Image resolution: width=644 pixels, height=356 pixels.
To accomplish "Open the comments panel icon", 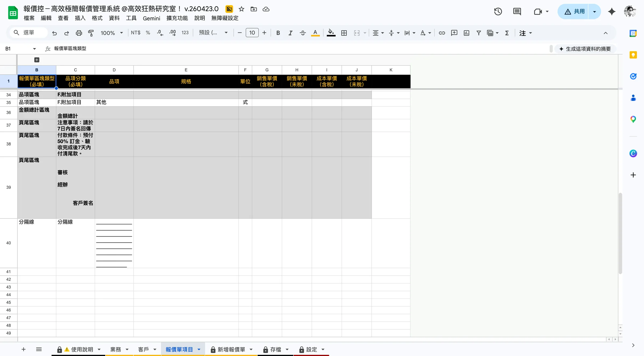I will pos(517,12).
